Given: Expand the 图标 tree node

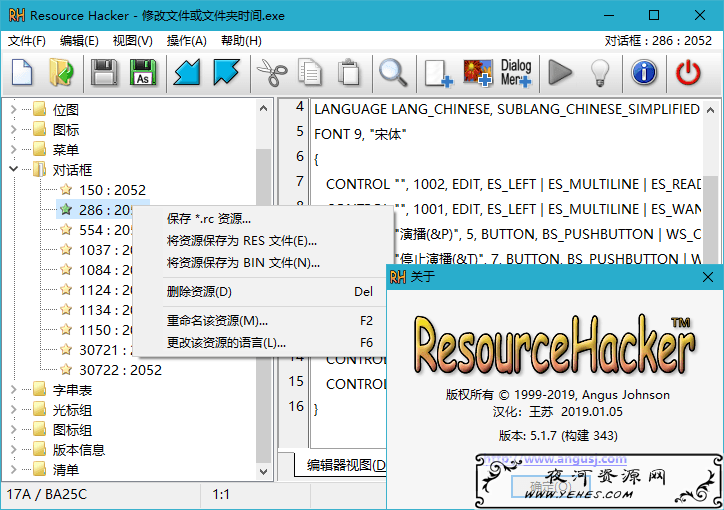Looking at the screenshot, I should coord(13,129).
